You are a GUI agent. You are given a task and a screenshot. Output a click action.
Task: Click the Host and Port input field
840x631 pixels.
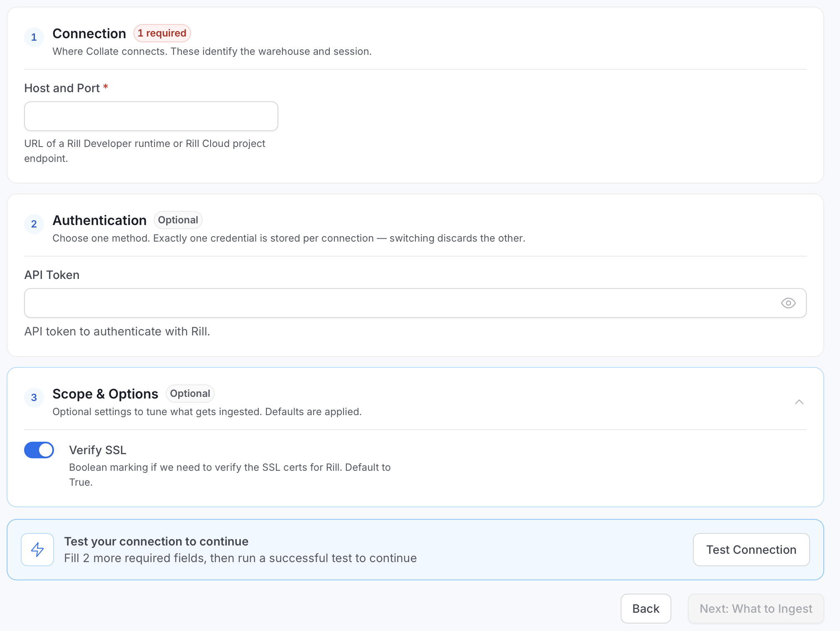point(151,116)
